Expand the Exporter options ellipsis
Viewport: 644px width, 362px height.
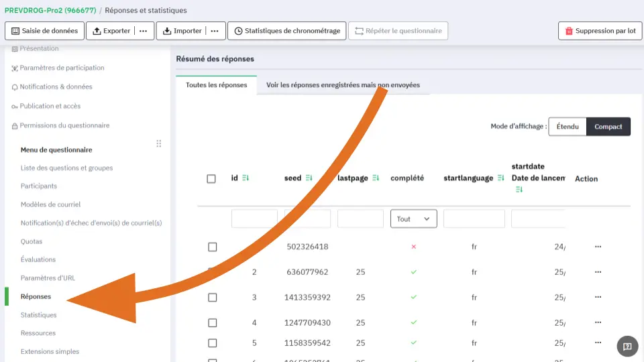(x=143, y=31)
